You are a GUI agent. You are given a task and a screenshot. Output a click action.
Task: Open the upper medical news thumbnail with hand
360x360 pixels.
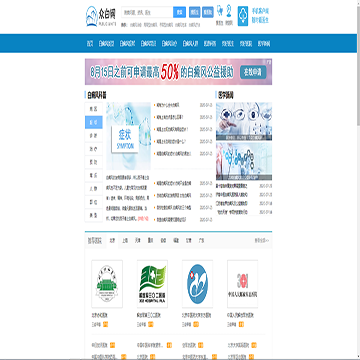[244, 121]
